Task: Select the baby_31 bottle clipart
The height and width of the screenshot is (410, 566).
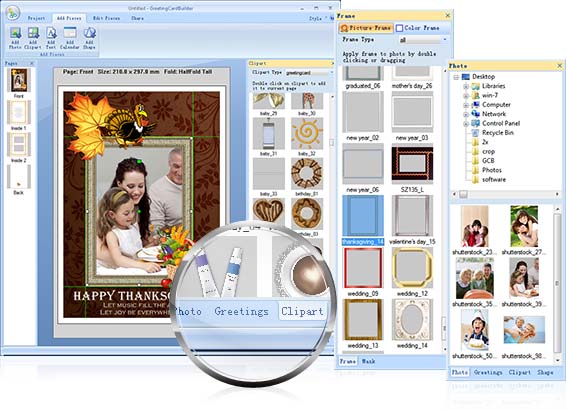Action: (269, 133)
